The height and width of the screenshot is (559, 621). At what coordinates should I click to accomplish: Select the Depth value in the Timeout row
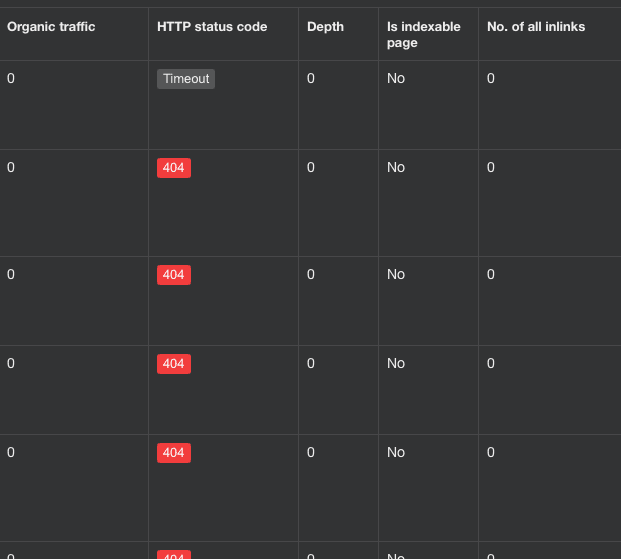(311, 79)
